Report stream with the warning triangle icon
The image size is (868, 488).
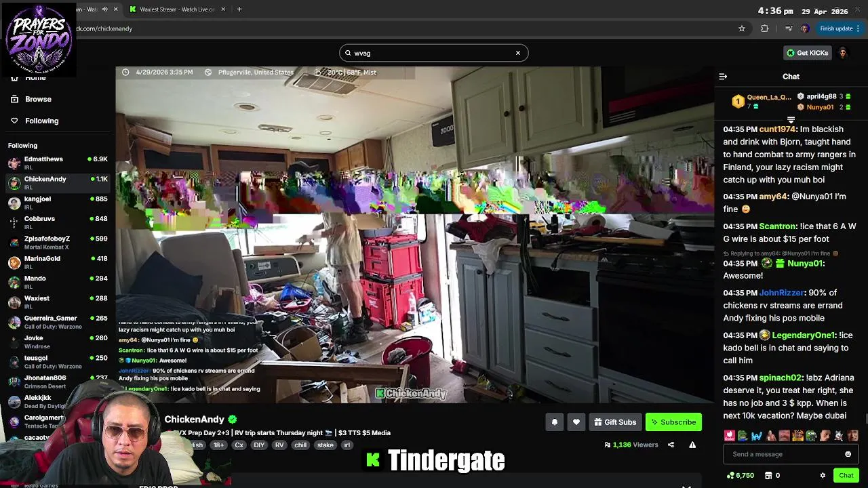[x=692, y=445]
